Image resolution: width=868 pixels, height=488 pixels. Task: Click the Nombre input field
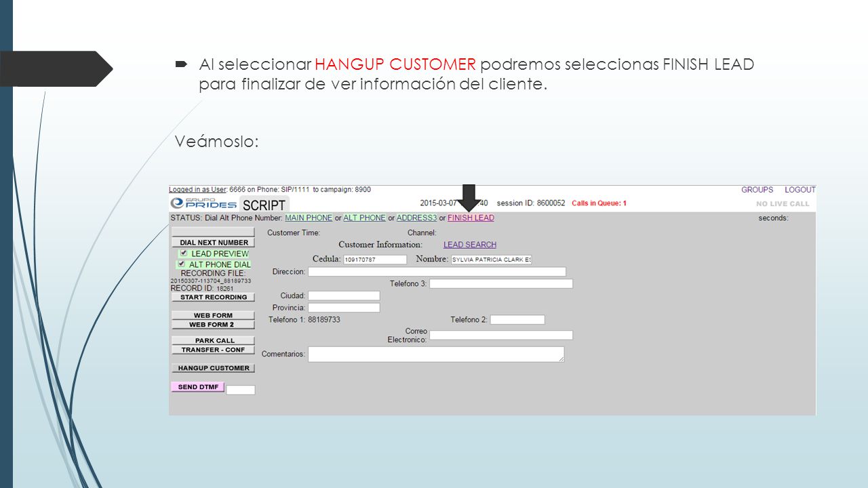(491, 260)
